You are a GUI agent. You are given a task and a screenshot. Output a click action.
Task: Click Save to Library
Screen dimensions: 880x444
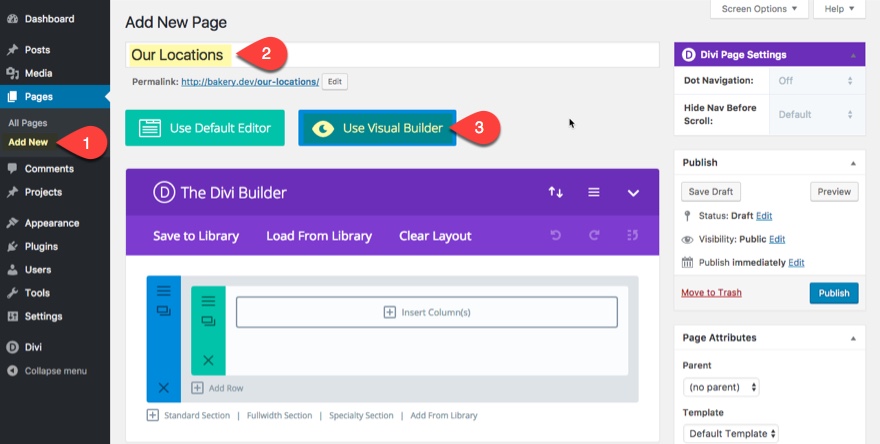click(196, 236)
